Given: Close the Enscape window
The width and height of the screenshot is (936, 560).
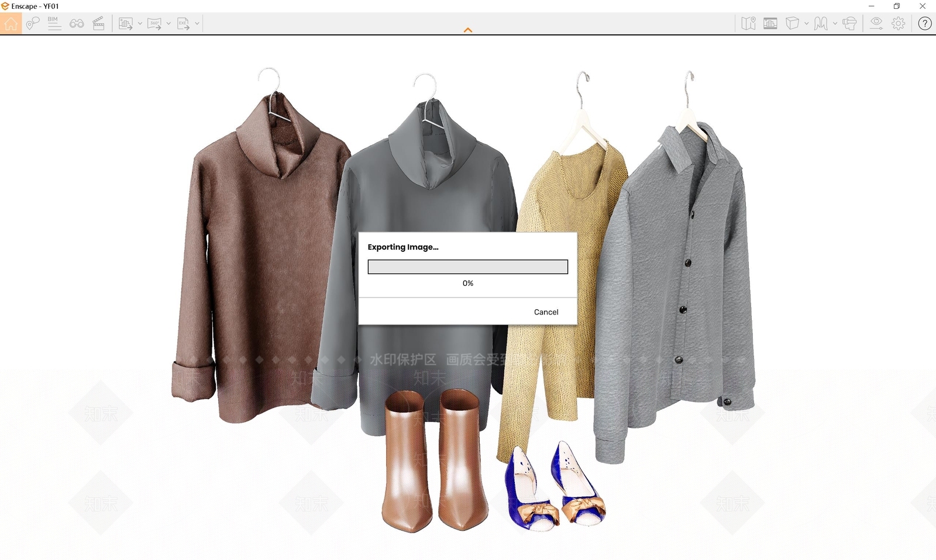Looking at the screenshot, I should (x=923, y=6).
